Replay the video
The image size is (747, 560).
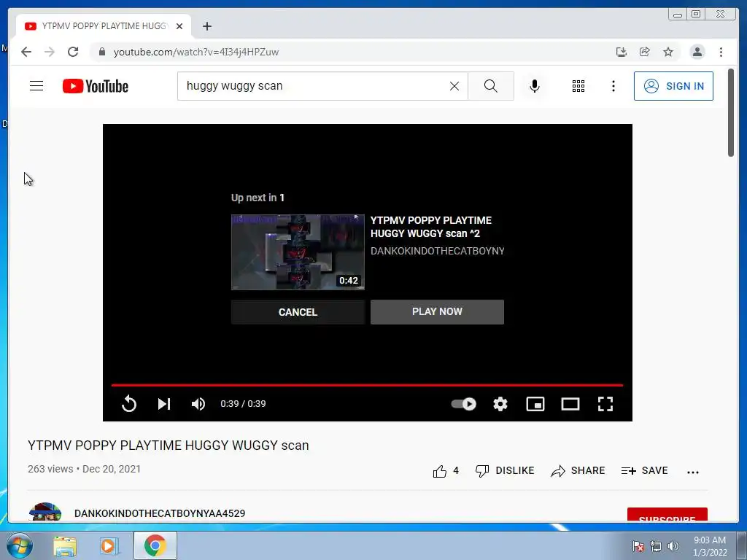click(x=129, y=404)
